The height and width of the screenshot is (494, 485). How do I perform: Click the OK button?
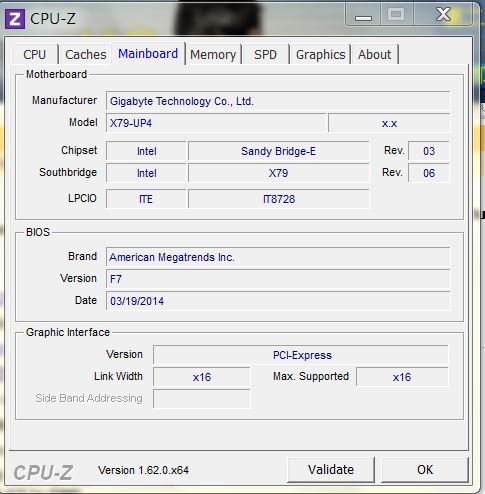point(425,470)
